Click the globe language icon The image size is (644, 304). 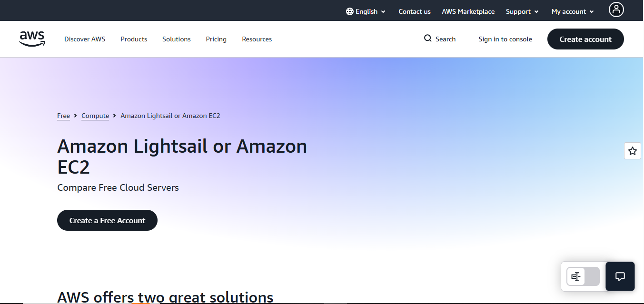tap(350, 11)
